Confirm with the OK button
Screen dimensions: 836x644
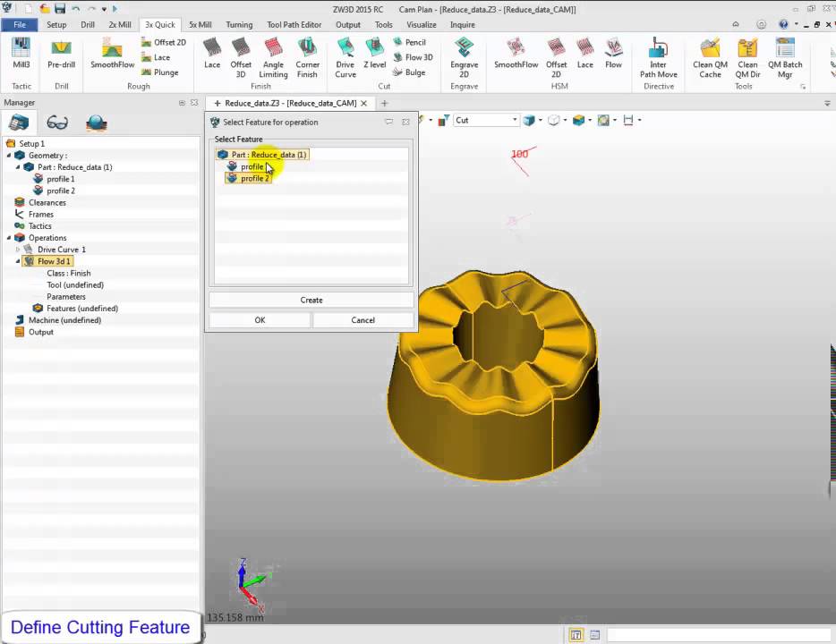point(260,320)
